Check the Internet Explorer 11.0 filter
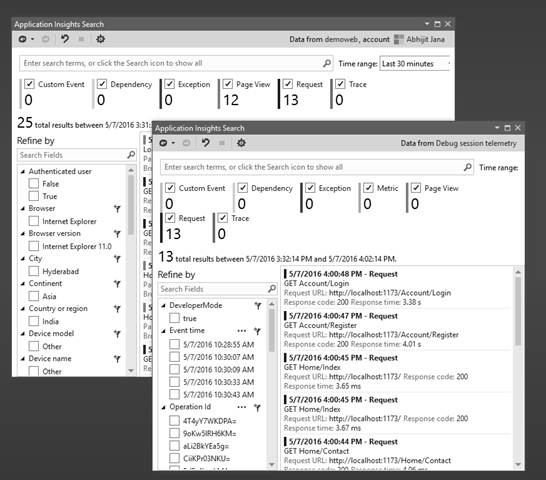The height and width of the screenshot is (480, 546). point(34,246)
